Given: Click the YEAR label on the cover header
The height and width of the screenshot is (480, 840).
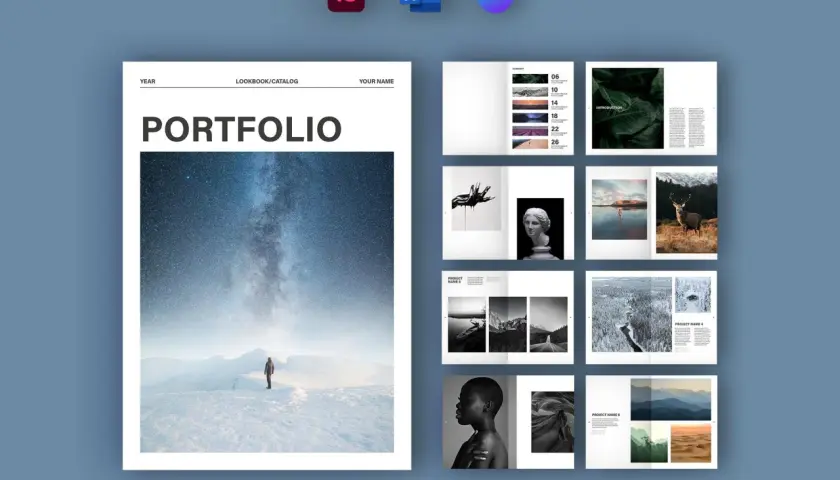Looking at the screenshot, I should pos(147,81).
